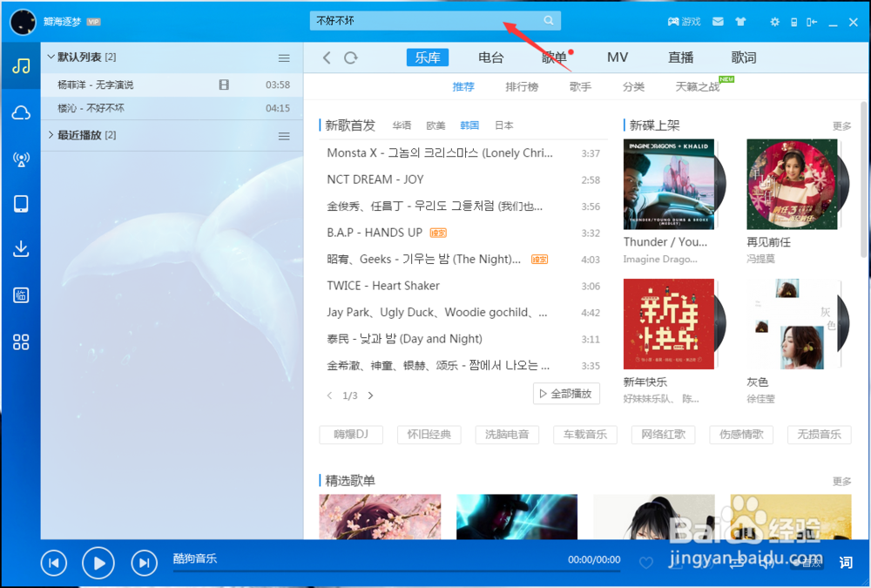Select the NCT DREAM - JOY song
The image size is (871, 588).
pyautogui.click(x=375, y=179)
